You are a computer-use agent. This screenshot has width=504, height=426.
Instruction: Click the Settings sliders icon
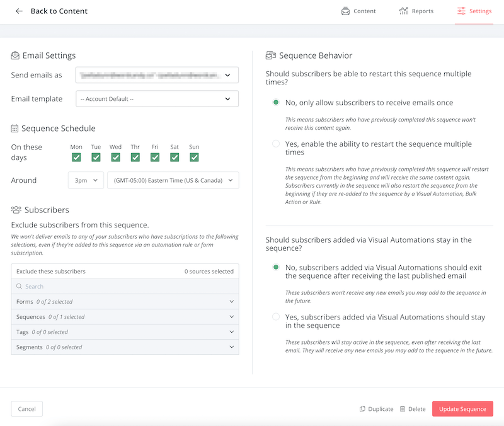(x=461, y=11)
